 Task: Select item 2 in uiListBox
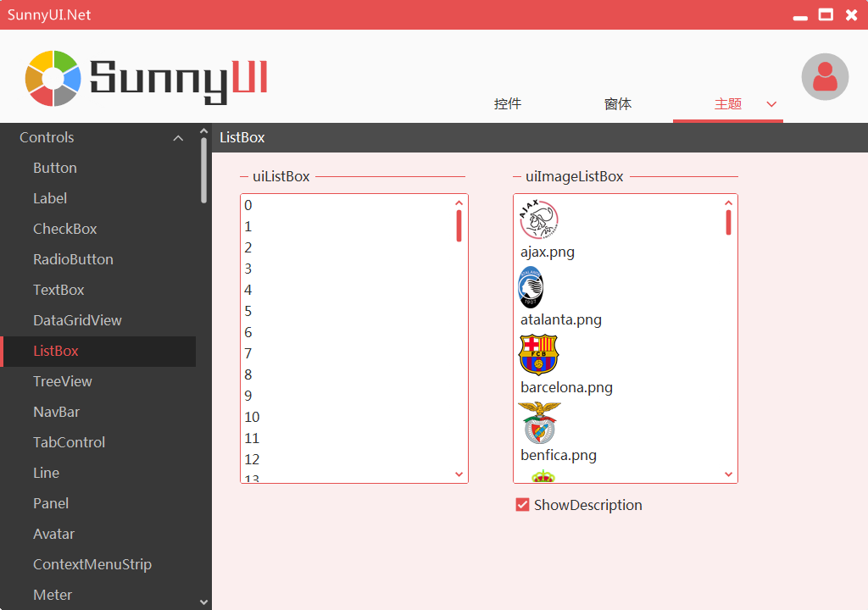coord(347,247)
